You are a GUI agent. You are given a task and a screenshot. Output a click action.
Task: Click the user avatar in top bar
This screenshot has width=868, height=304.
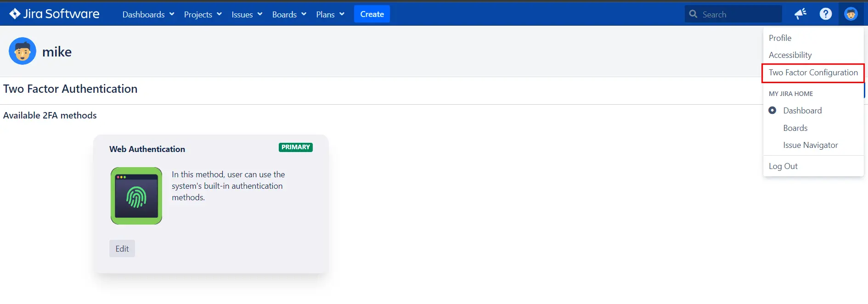851,14
